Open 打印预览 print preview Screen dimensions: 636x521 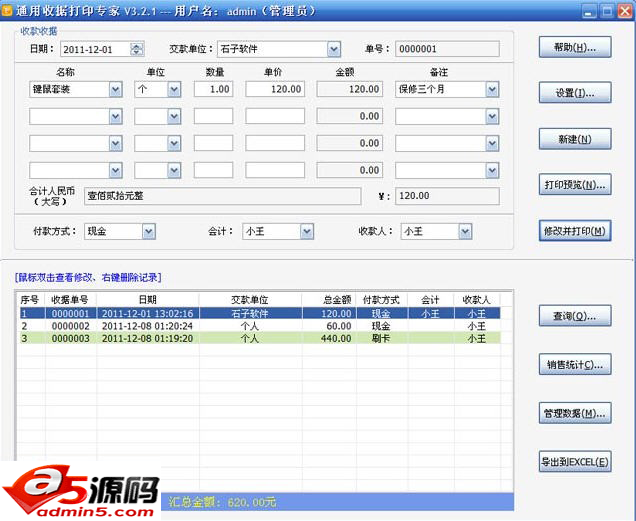[x=575, y=185]
